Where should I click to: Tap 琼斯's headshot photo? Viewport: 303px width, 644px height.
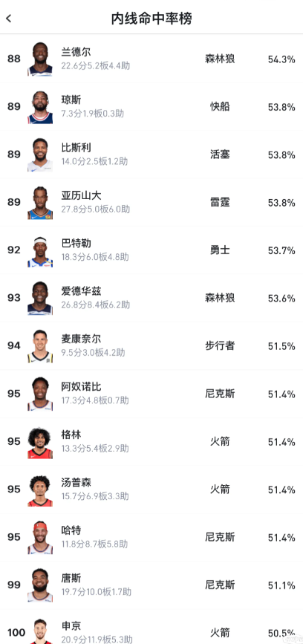click(40, 107)
